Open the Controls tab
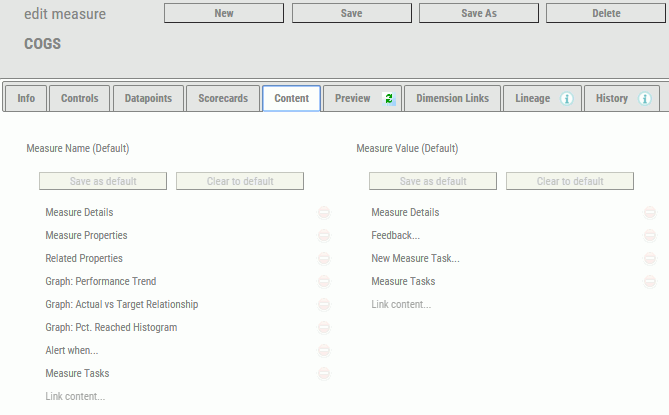The image size is (669, 415). click(80, 99)
